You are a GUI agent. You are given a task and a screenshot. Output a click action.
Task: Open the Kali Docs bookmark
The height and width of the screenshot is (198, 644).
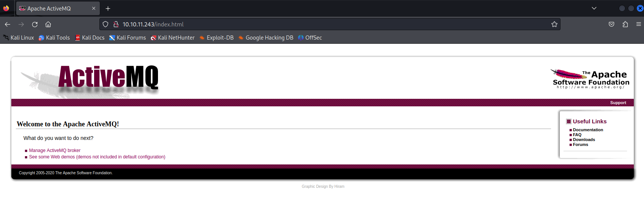(x=90, y=38)
